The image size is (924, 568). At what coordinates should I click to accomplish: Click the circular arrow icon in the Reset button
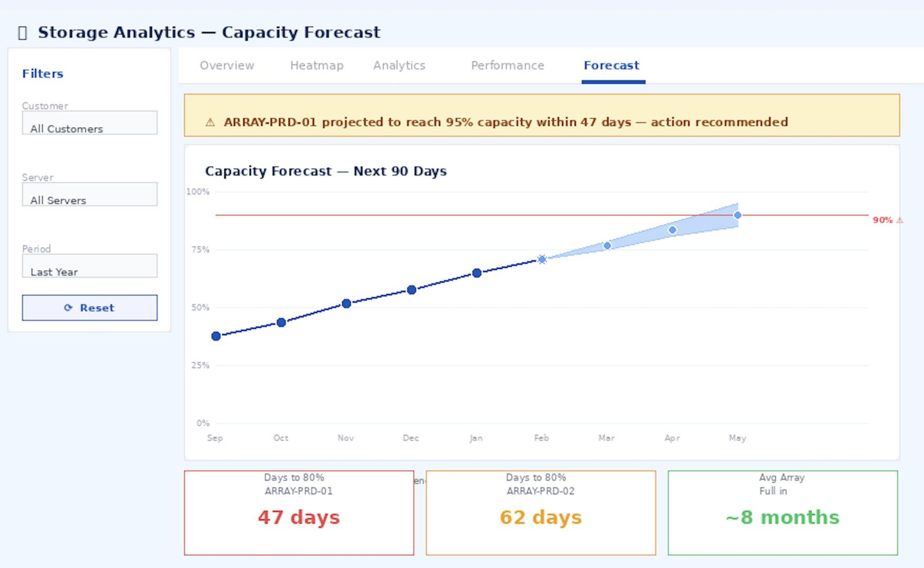click(x=68, y=308)
